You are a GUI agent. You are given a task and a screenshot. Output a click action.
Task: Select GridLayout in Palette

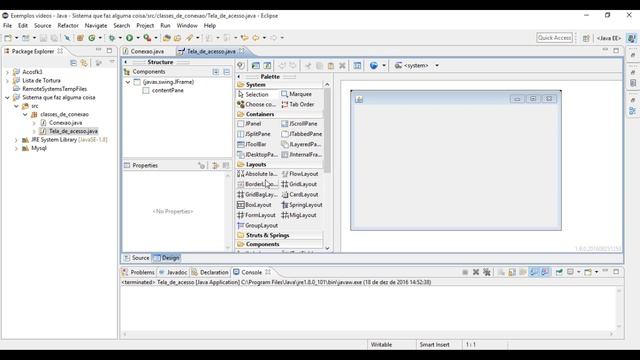pos(299,184)
